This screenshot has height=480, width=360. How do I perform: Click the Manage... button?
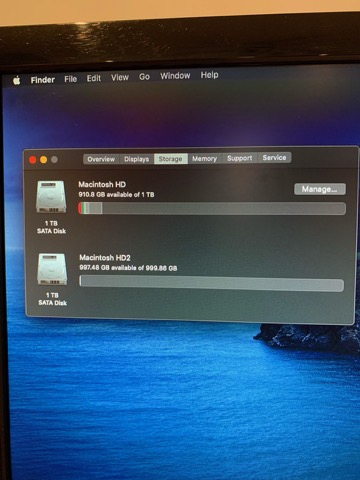[x=320, y=189]
